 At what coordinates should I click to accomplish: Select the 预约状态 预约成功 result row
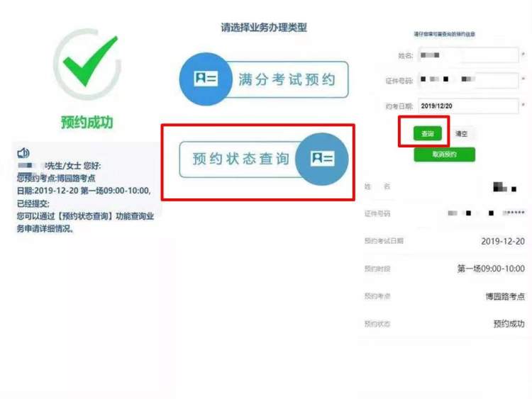pos(445,324)
